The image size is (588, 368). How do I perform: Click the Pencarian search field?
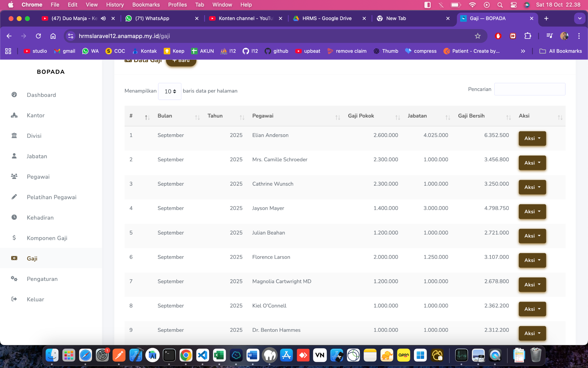(530, 89)
